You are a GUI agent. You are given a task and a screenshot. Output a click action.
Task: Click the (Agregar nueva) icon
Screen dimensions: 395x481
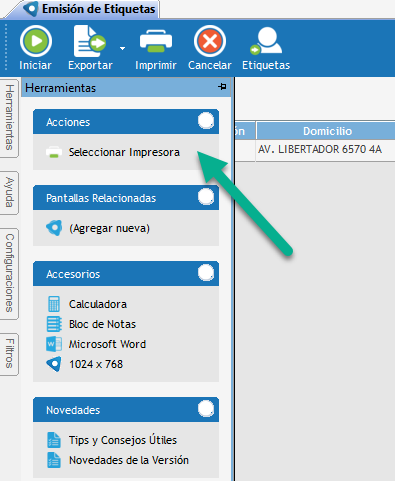[54, 228]
